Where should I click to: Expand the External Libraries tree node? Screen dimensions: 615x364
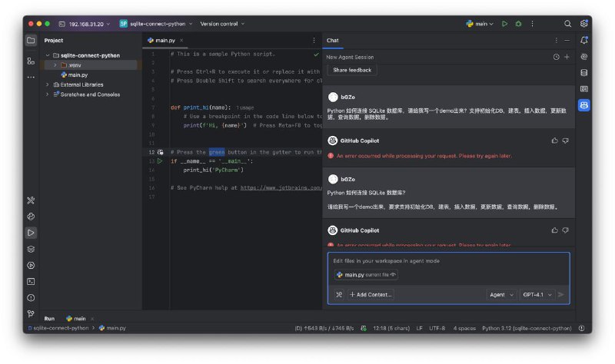(x=48, y=84)
